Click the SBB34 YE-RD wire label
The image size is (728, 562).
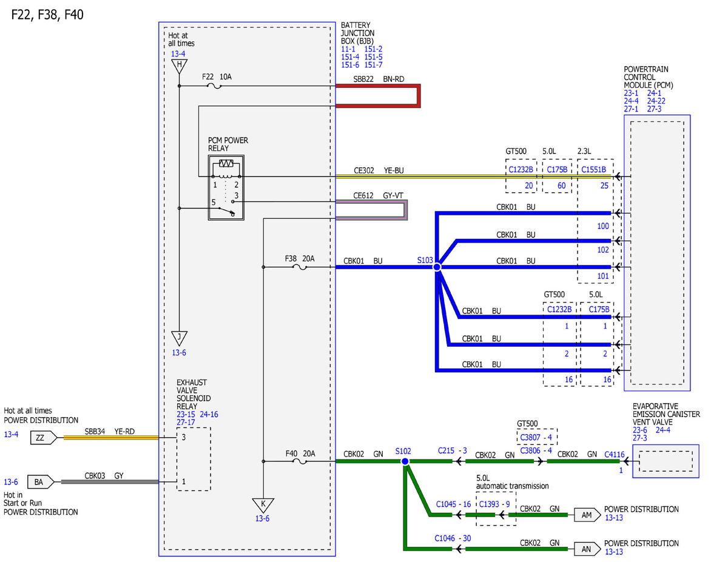coord(110,431)
